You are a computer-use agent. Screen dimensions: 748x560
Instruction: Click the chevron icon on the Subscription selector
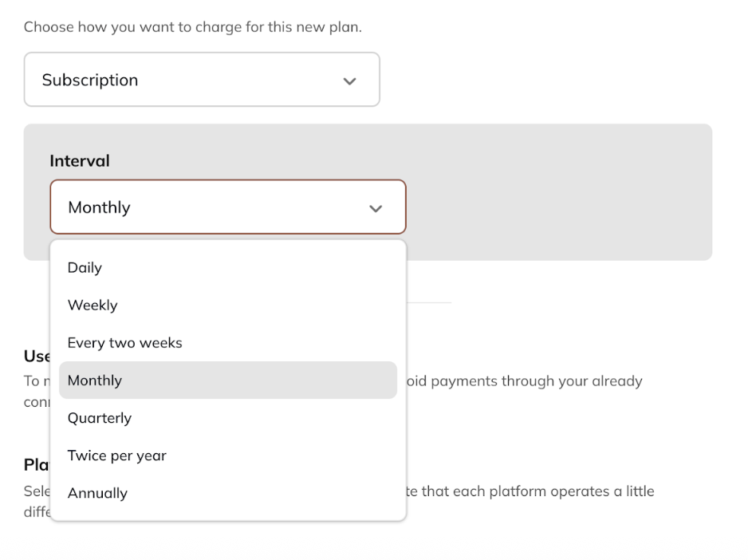point(349,80)
